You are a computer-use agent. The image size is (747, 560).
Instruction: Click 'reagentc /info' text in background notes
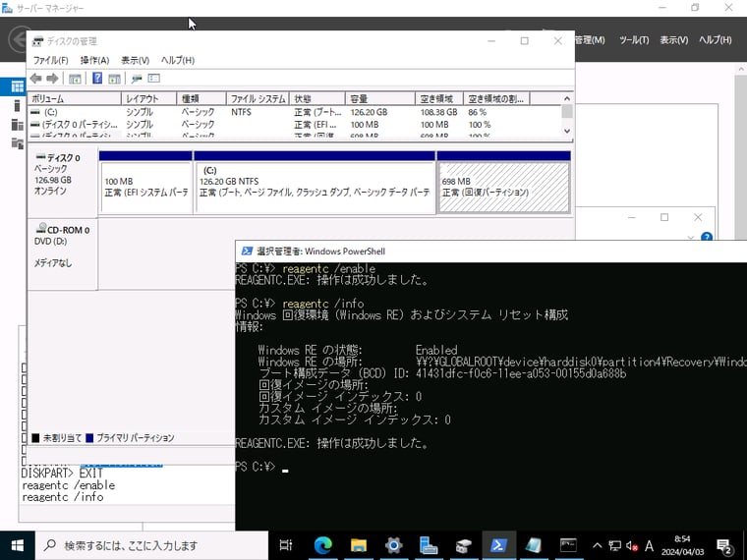pyautogui.click(x=63, y=497)
